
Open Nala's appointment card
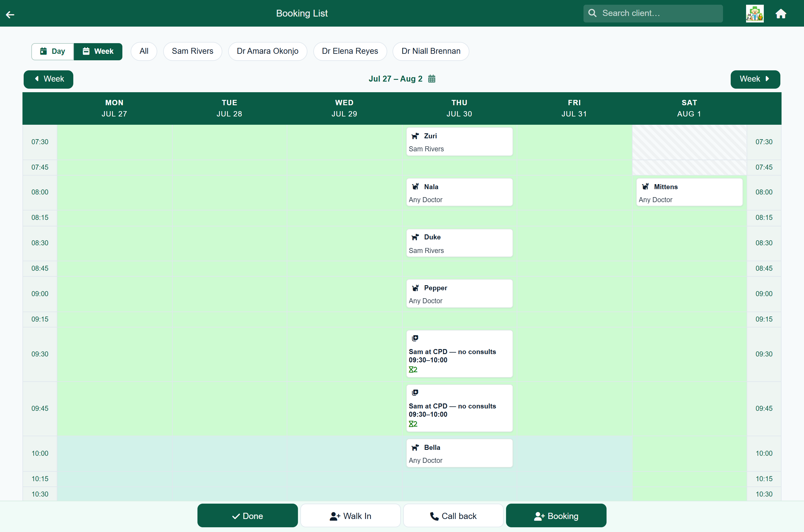pos(459,192)
